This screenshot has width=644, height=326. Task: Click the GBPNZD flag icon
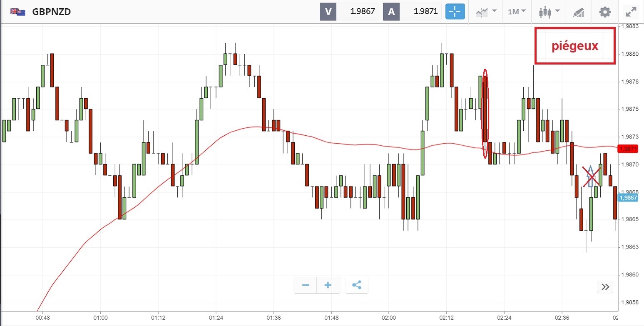(17, 12)
